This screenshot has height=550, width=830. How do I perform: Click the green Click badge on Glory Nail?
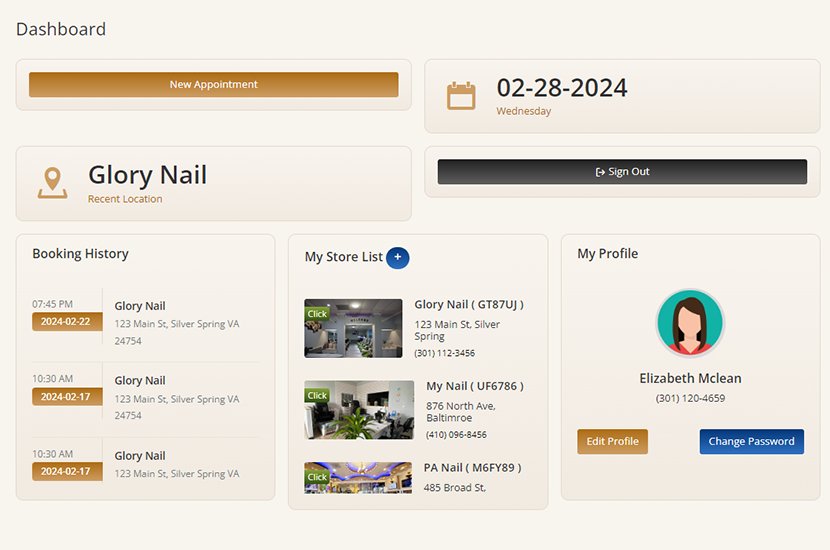(x=317, y=314)
